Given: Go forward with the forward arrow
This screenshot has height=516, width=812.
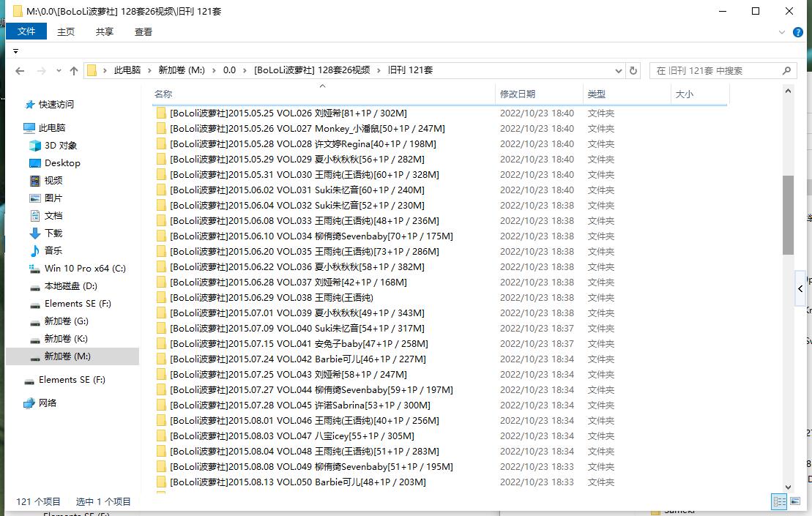Looking at the screenshot, I should (x=42, y=71).
